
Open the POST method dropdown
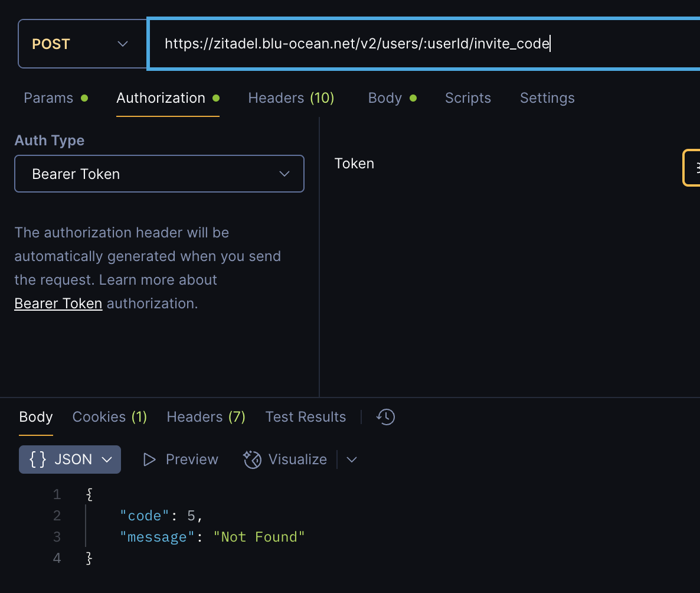point(82,44)
